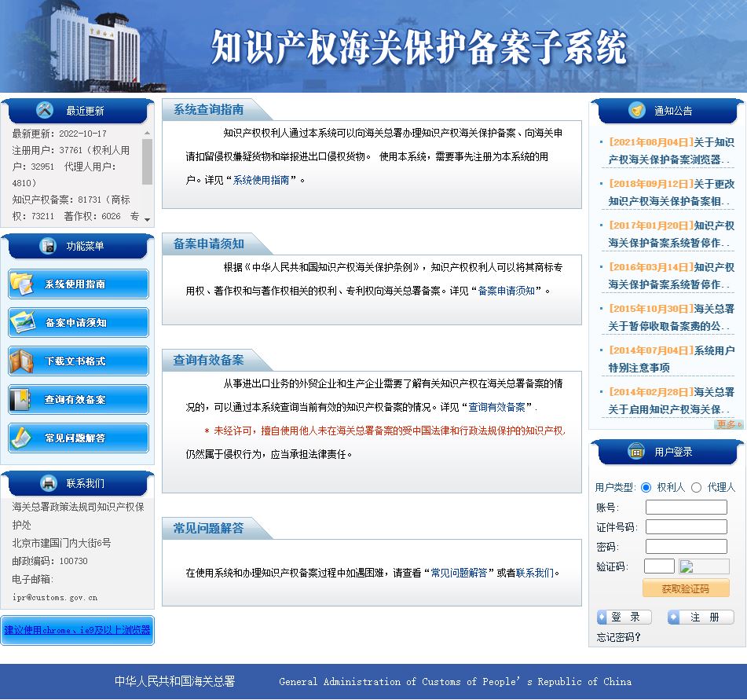
Task: Open the 2017年01月20日 notice
Action: [671, 234]
